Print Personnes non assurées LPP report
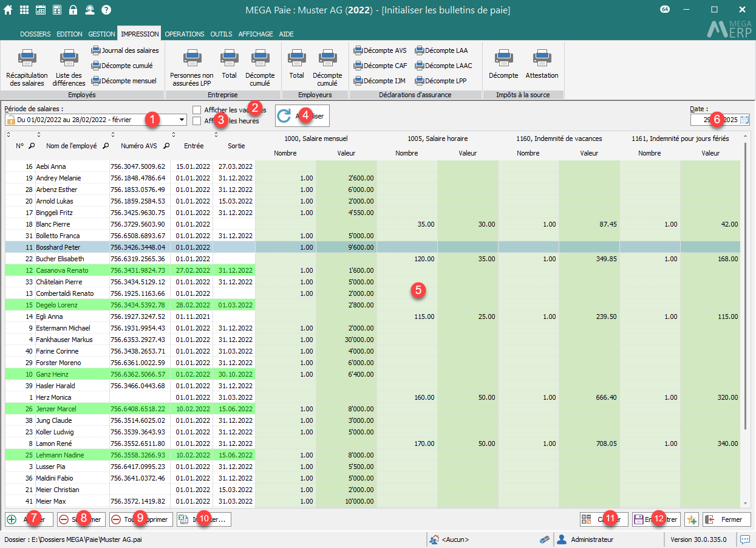The width and height of the screenshot is (756, 548). coord(191,59)
